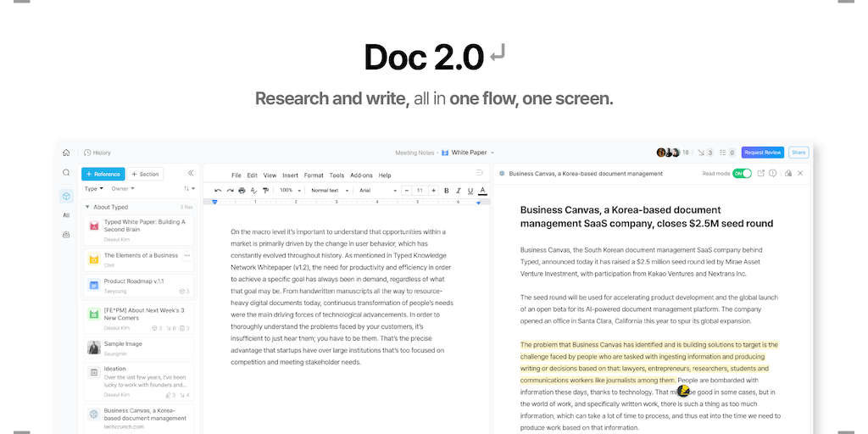Click the right indent marker on the ruler
This screenshot has height=434, width=868.
[x=479, y=202]
